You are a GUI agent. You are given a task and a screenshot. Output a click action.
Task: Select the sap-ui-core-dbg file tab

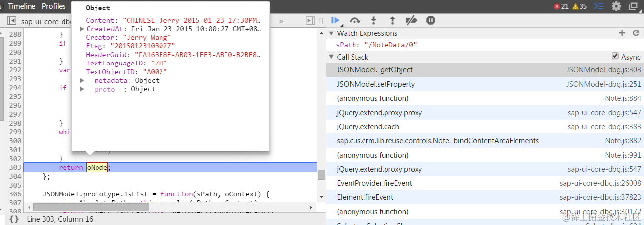(x=46, y=22)
